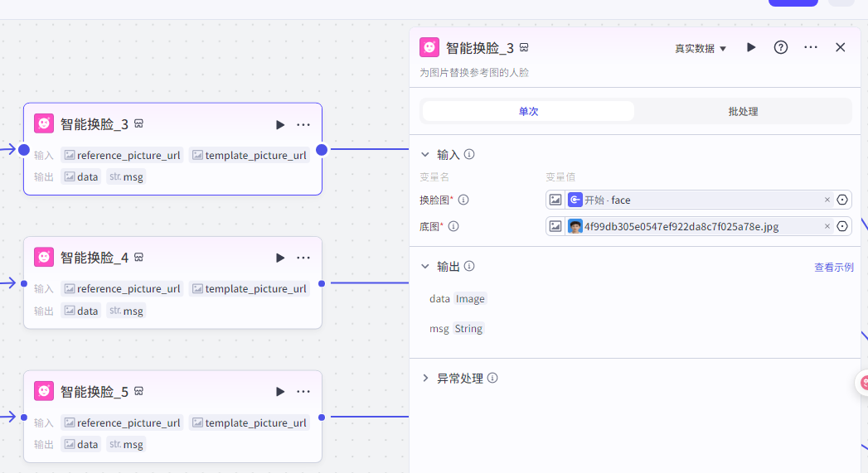868x473 pixels.
Task: Run the 智能换脸_3 node on canvas
Action: [280, 124]
